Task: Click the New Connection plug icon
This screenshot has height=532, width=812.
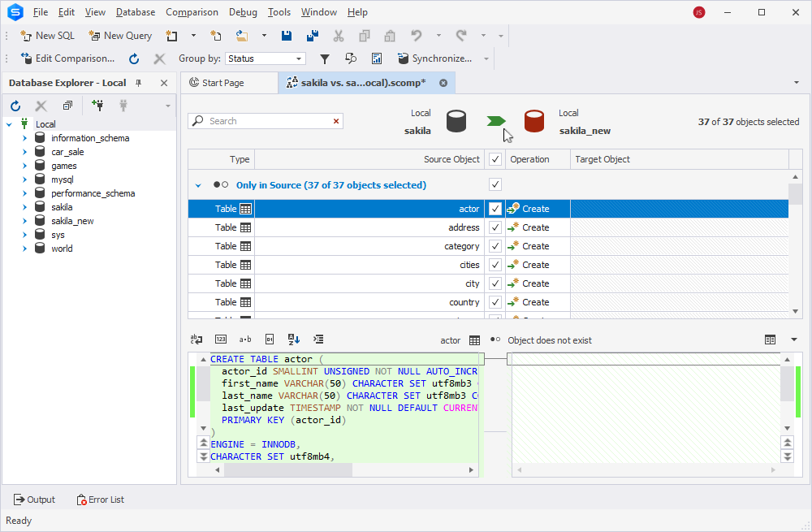Action: coord(97,106)
